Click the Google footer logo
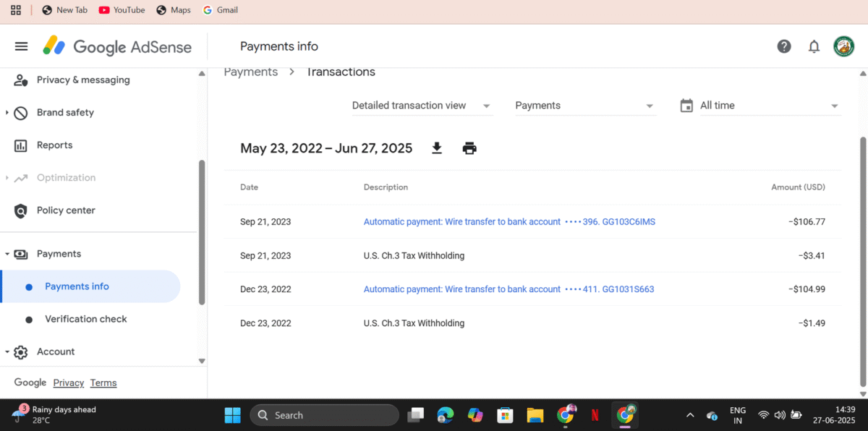This screenshot has width=868, height=431. coord(30,383)
